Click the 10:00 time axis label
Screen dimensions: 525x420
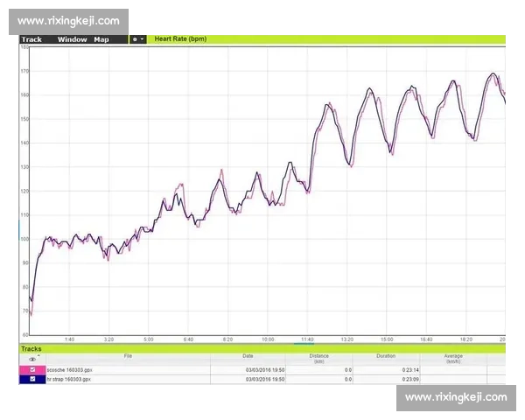pos(268,339)
